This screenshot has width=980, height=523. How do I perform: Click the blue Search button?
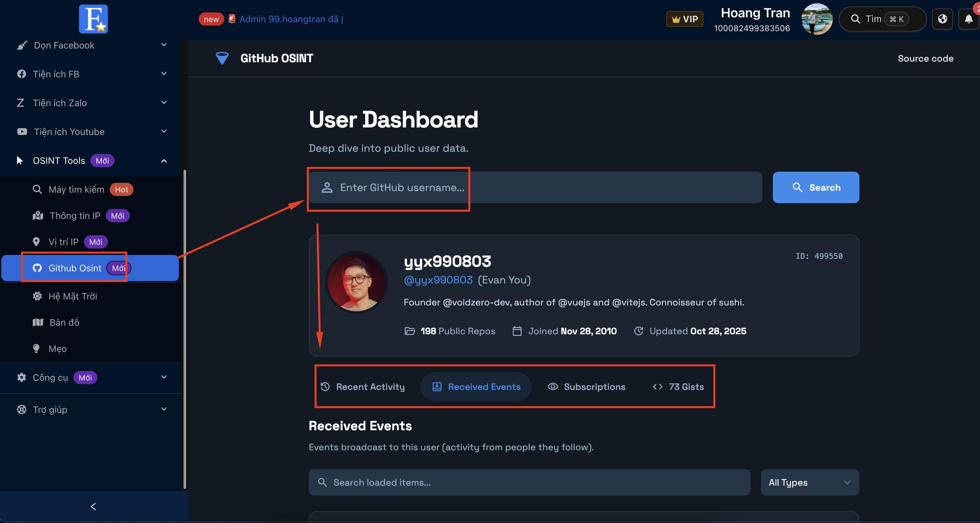pyautogui.click(x=816, y=188)
